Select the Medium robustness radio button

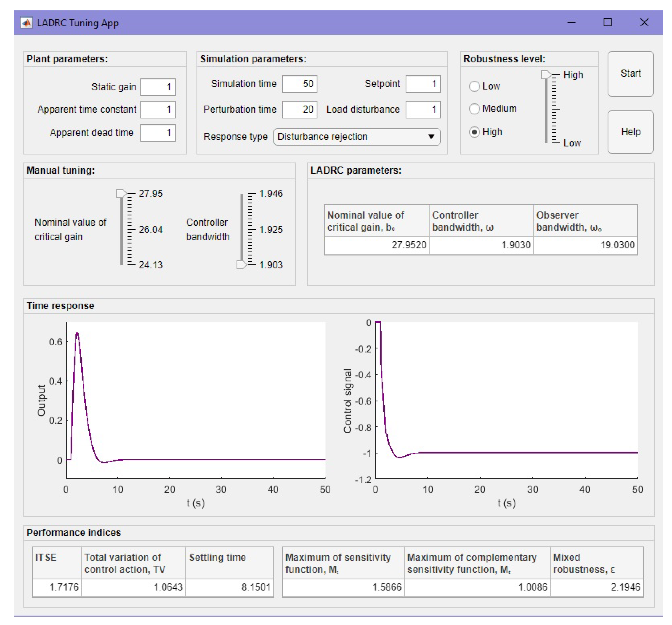tap(474, 109)
